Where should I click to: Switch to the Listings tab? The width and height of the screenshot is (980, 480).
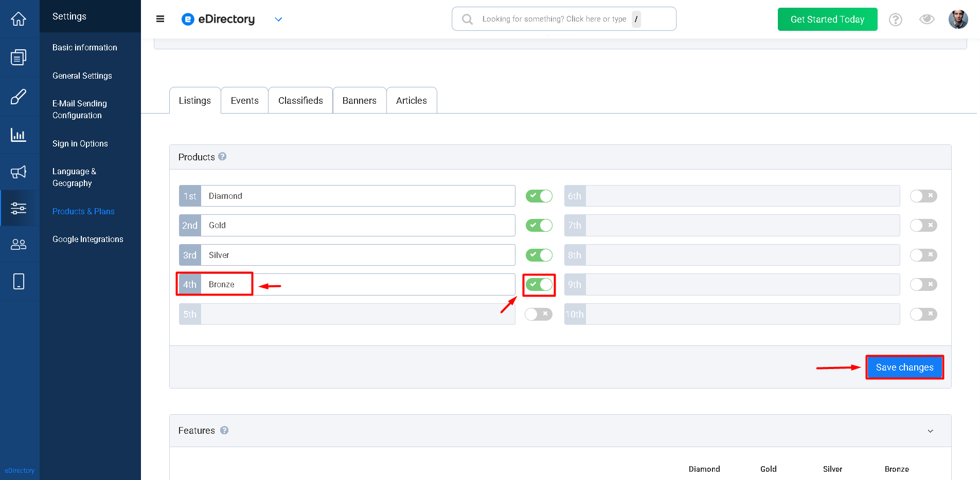(x=195, y=101)
